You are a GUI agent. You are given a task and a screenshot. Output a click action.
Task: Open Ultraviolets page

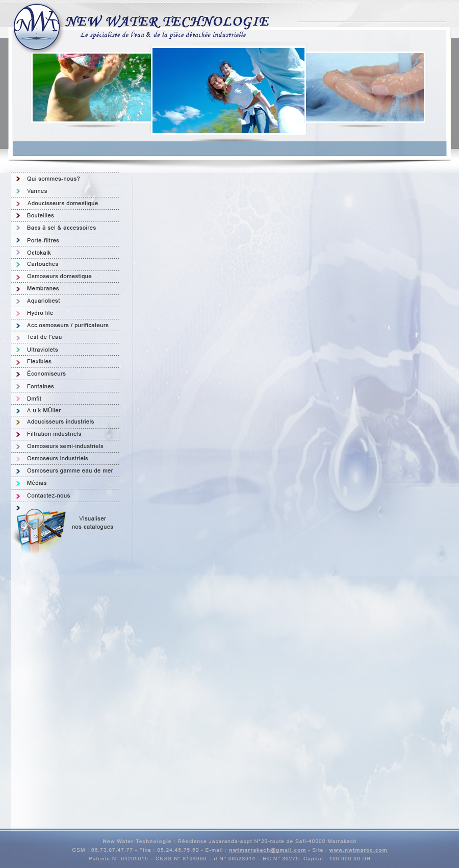click(42, 350)
